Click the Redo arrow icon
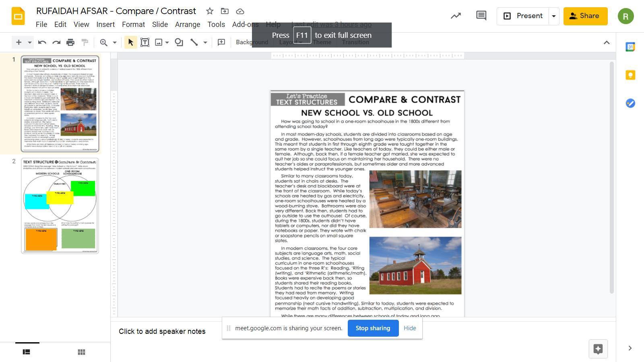 click(56, 42)
